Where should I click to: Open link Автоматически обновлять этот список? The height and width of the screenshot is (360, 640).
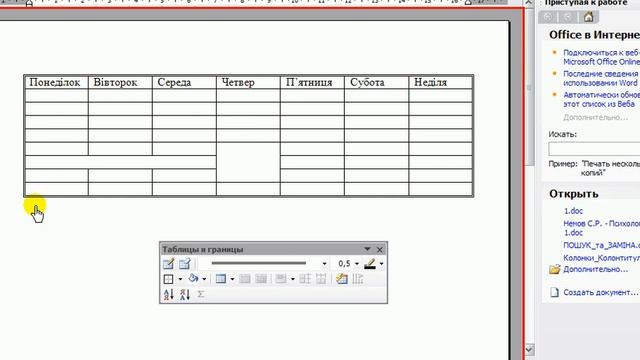602,100
